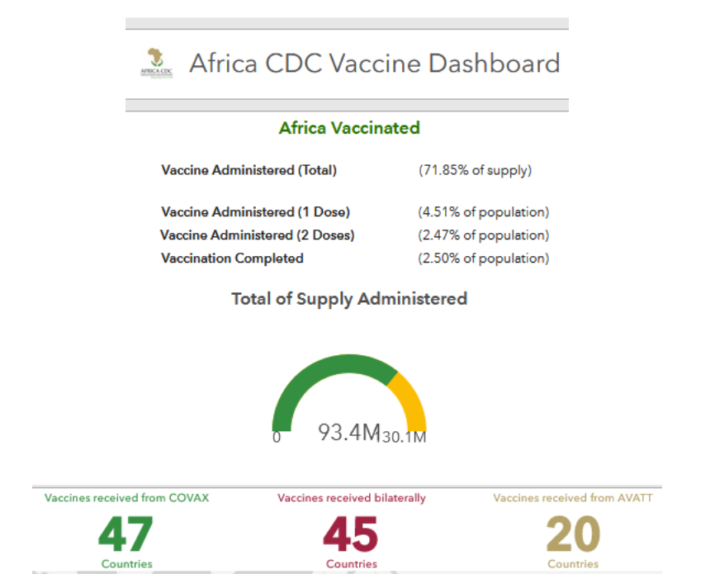Viewport: 710px width, 588px height.
Task: Click the yellow segment of the gauge
Action: coord(408,398)
